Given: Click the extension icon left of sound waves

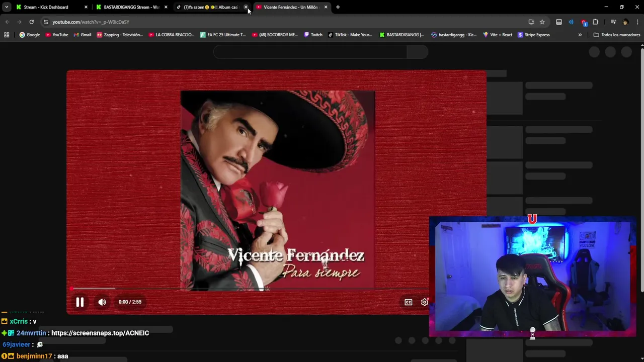Looking at the screenshot, I should [x=559, y=22].
